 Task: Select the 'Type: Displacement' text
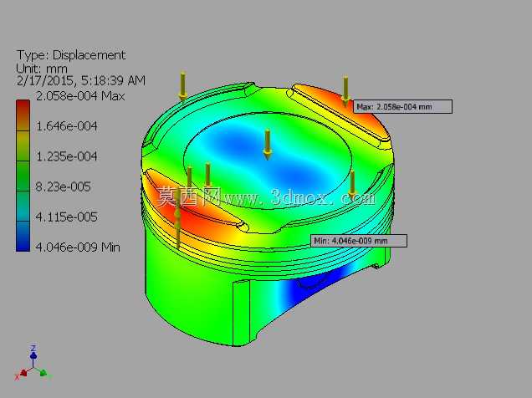(x=71, y=55)
